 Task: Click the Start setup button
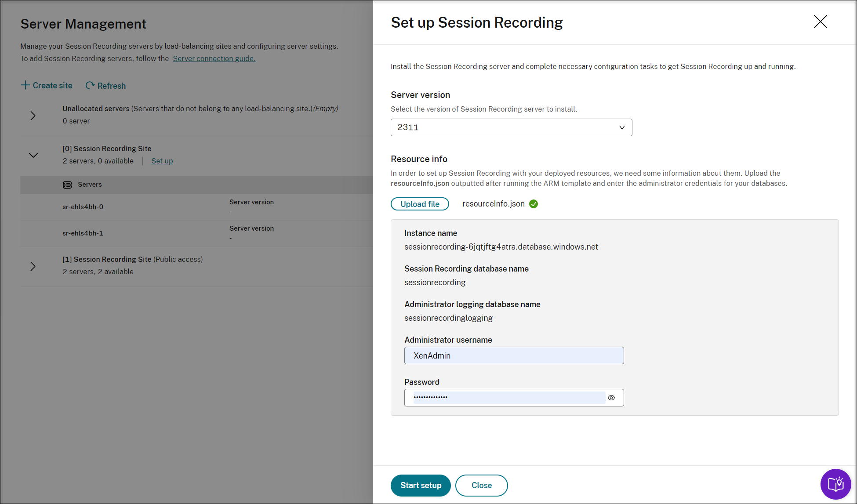pyautogui.click(x=421, y=486)
